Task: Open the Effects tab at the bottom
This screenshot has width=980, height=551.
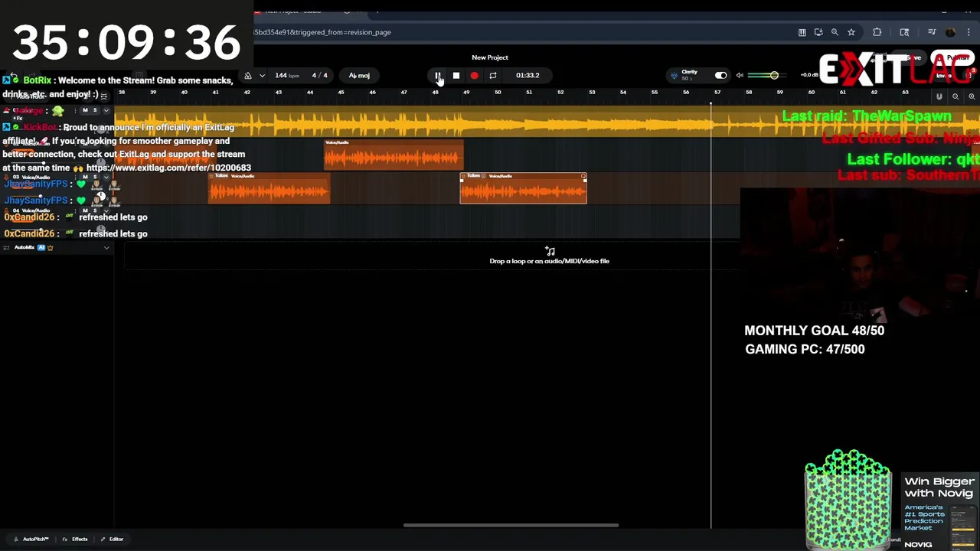Action: pyautogui.click(x=75, y=540)
